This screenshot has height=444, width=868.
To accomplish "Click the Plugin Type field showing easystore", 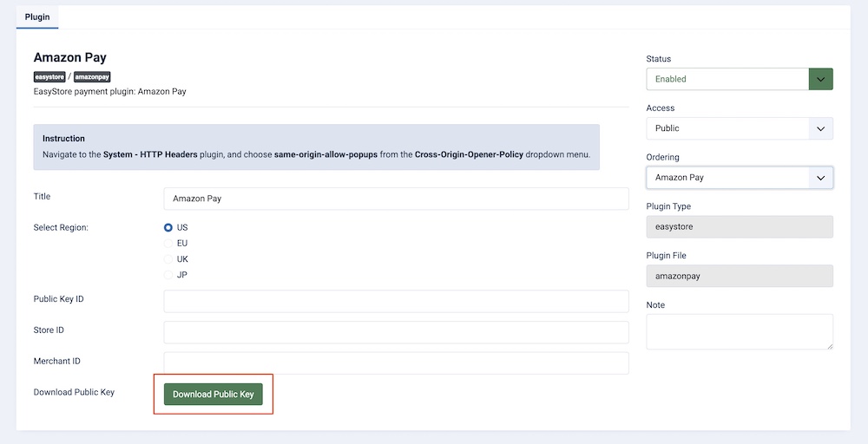I will point(740,227).
